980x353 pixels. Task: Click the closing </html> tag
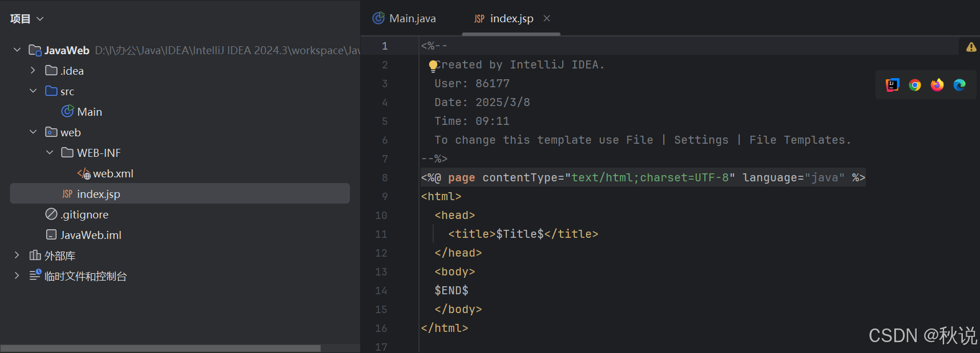click(445, 328)
